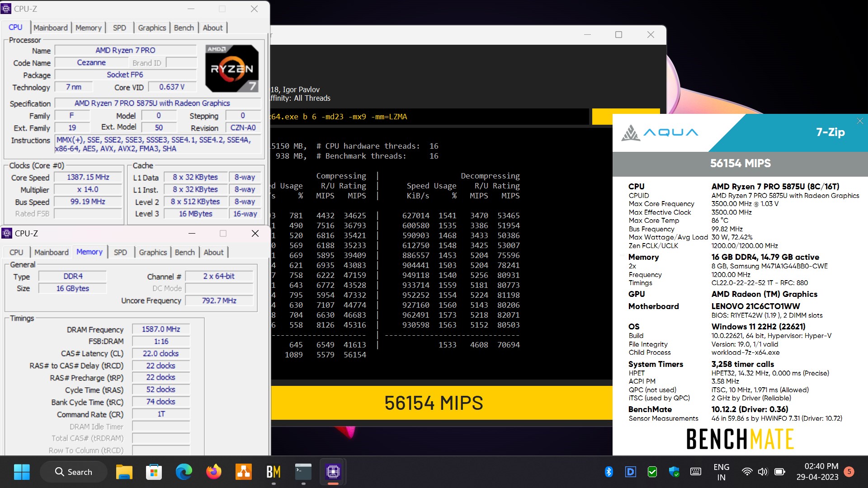
Task: Click the Motherboard LENOVO 21C6CTO1WW entry
Action: 755,306
